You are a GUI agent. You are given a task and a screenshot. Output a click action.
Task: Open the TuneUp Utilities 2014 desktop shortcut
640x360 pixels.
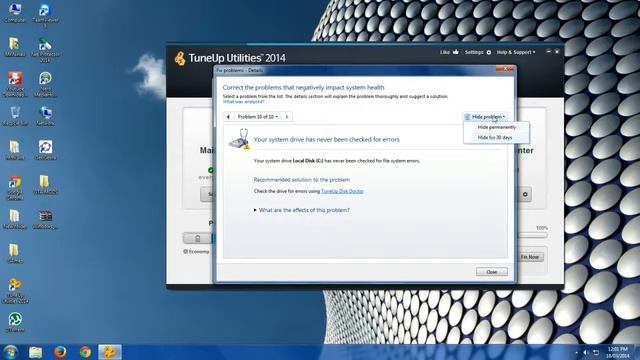[x=15, y=291]
